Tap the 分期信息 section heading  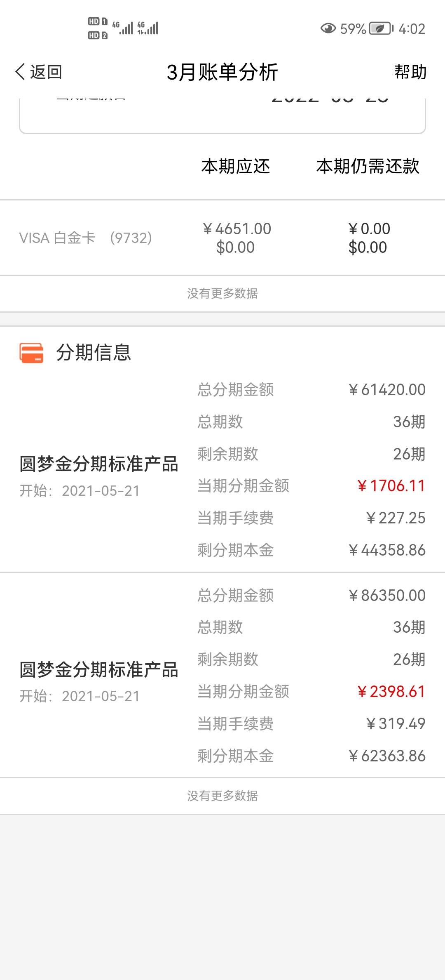(x=94, y=353)
